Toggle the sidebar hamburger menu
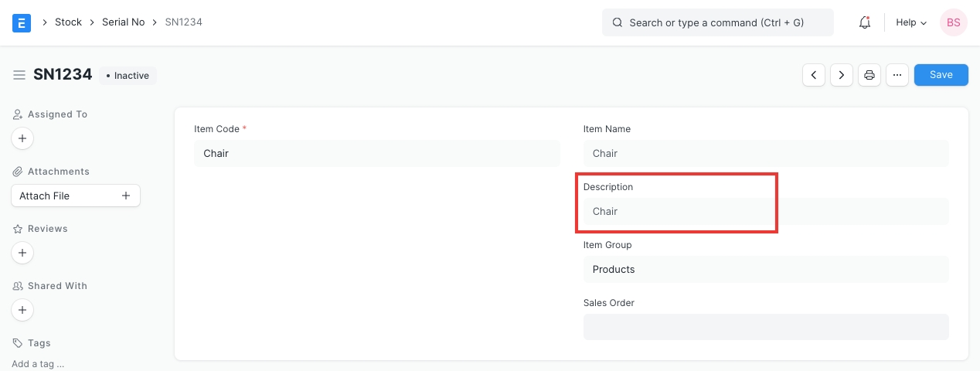This screenshot has width=980, height=371. [19, 75]
